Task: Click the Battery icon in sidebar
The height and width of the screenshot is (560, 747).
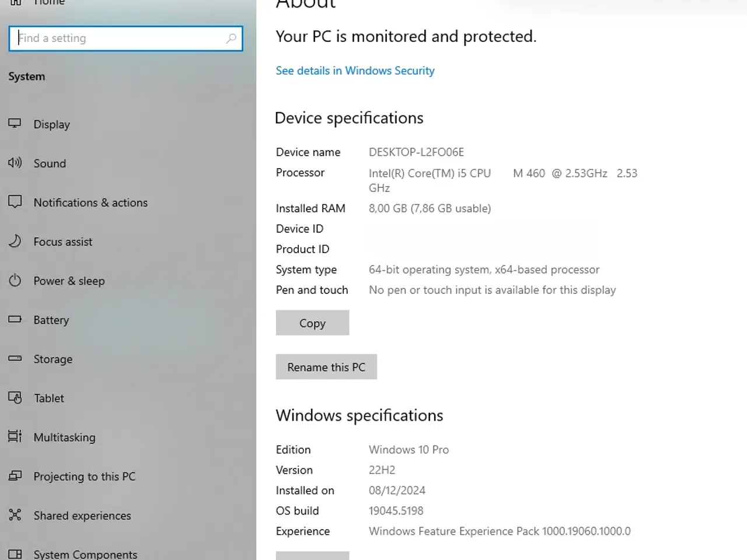Action: tap(15, 319)
